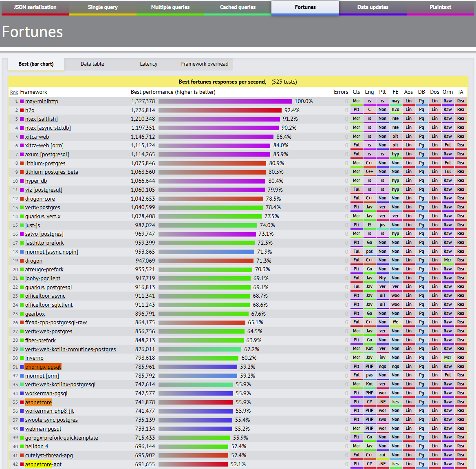
Task: Go to the Data updates tab
Action: pyautogui.click(x=373, y=8)
